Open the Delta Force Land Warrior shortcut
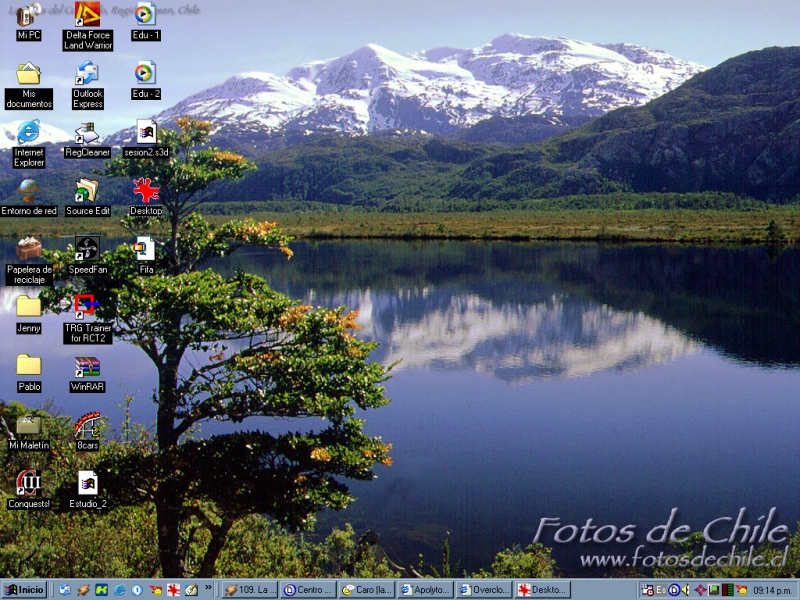Viewport: 800px width, 600px height. click(87, 15)
